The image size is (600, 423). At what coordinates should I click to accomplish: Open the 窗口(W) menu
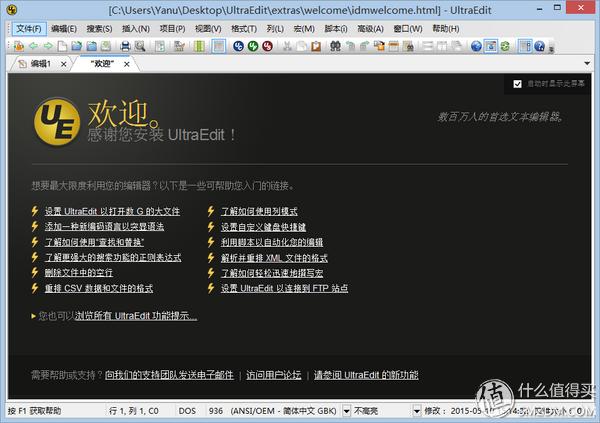(x=408, y=29)
